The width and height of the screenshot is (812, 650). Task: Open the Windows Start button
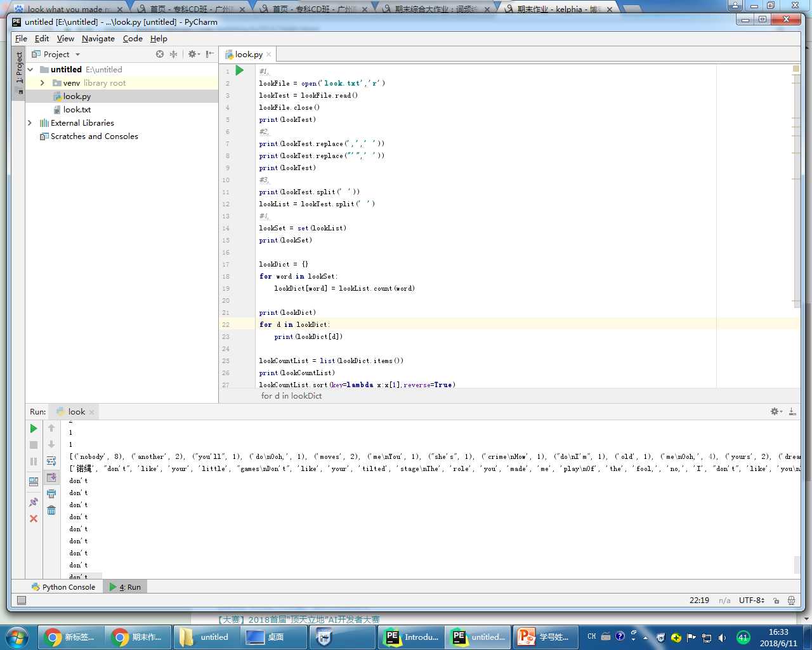tap(17, 637)
